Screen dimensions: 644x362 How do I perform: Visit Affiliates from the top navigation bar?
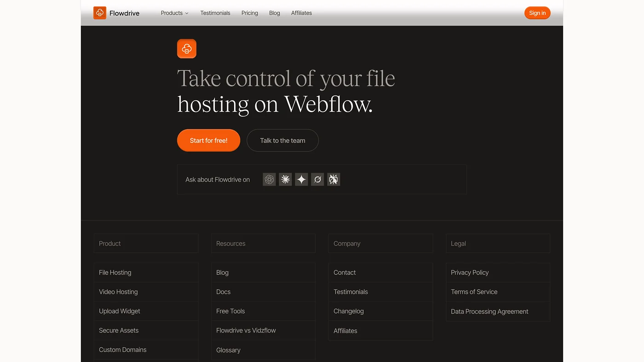302,13
